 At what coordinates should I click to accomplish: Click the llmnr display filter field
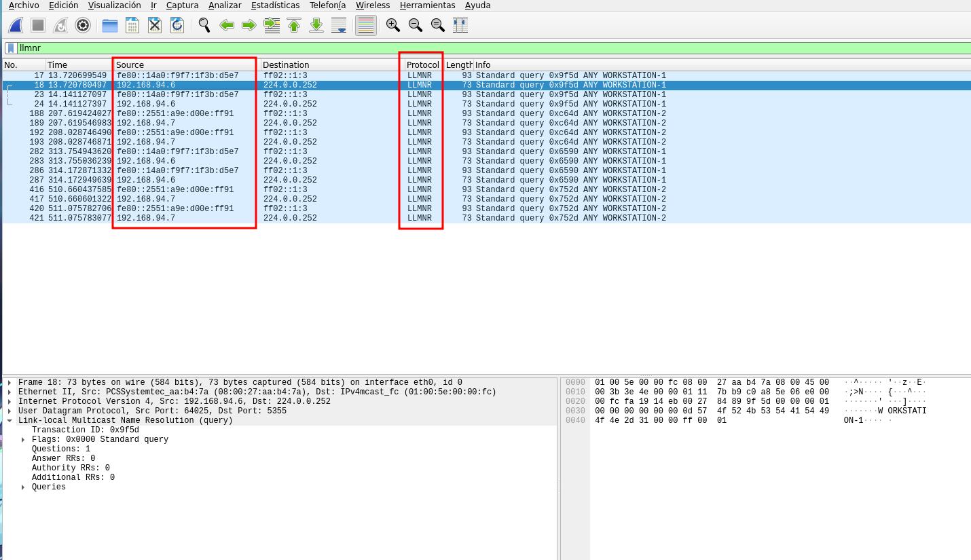(475, 48)
